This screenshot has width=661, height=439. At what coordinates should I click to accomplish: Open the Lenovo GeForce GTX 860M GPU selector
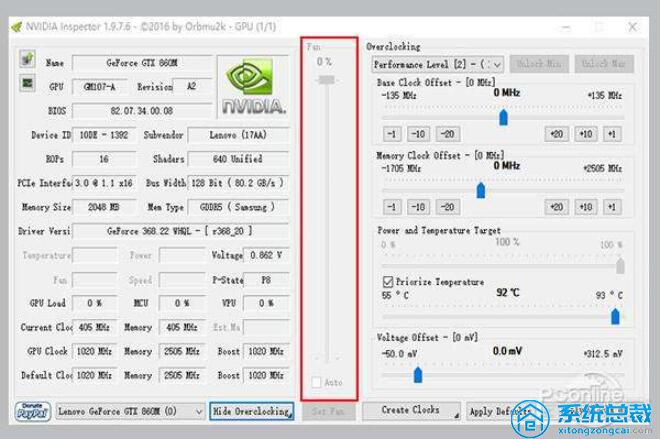tap(130, 411)
